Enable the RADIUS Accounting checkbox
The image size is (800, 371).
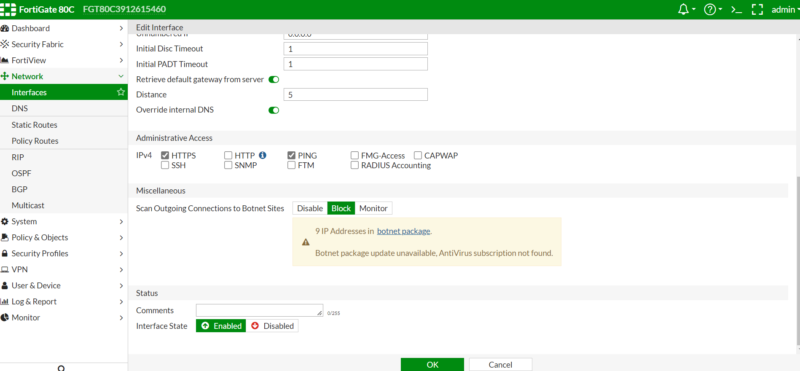click(x=355, y=165)
